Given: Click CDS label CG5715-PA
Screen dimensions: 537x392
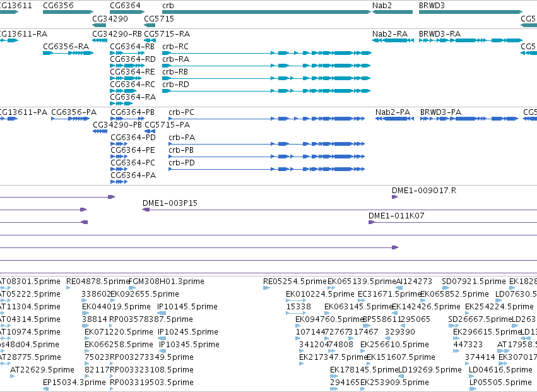Looking at the screenshot, I should point(167,125).
